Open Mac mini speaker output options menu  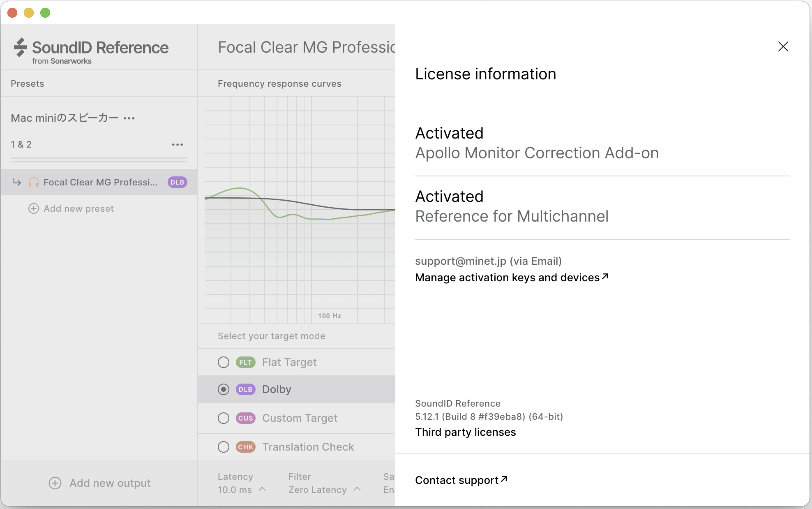click(x=129, y=118)
